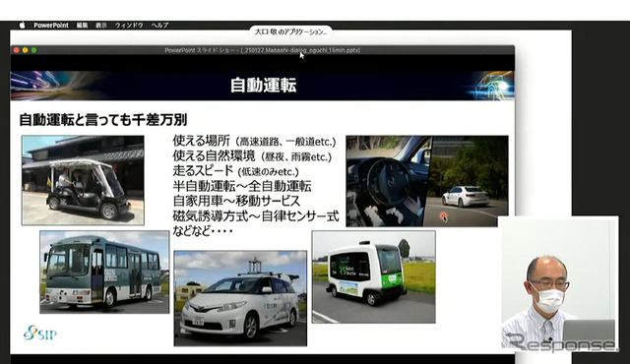
Task: Open the 編集 menu
Action: click(x=82, y=25)
